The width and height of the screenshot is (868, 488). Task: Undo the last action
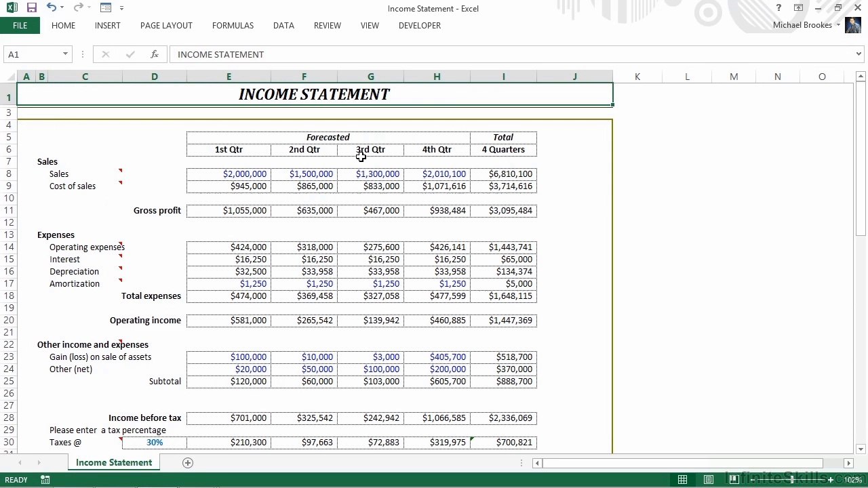[x=52, y=8]
